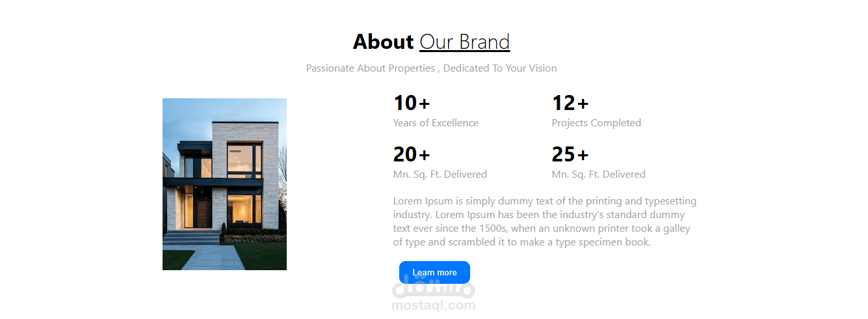This screenshot has height=319, width=868.
Task: Click the Mn. Sq. Ft. Delivered label under 25+
Action: click(599, 174)
